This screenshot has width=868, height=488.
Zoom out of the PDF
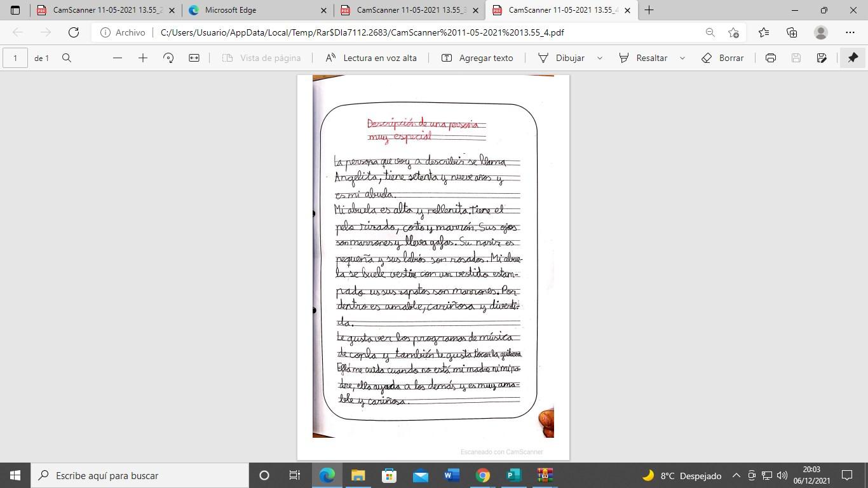tap(117, 58)
